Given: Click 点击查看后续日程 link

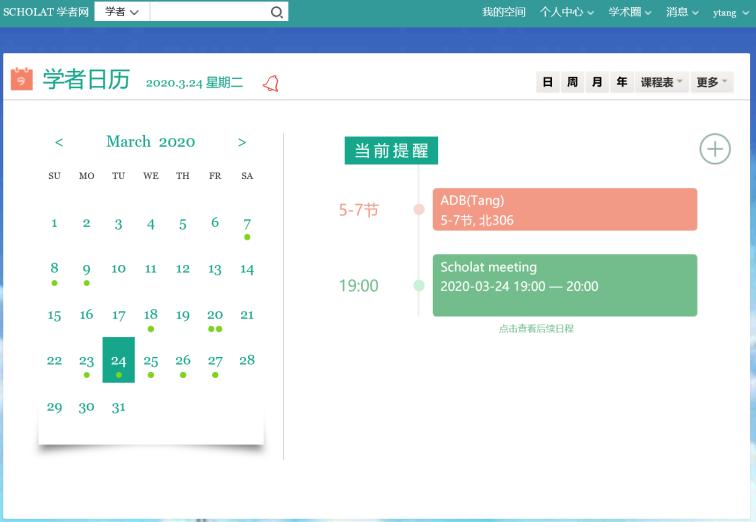Looking at the screenshot, I should [536, 328].
